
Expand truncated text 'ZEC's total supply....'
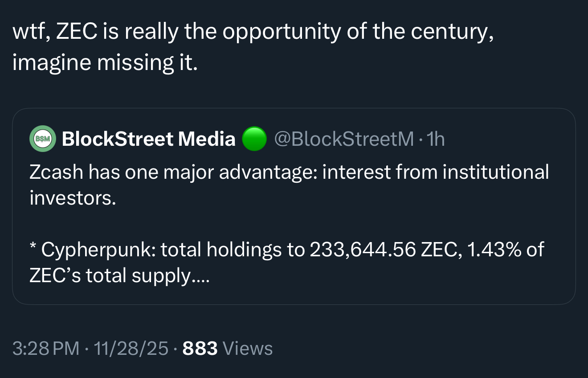[119, 275]
